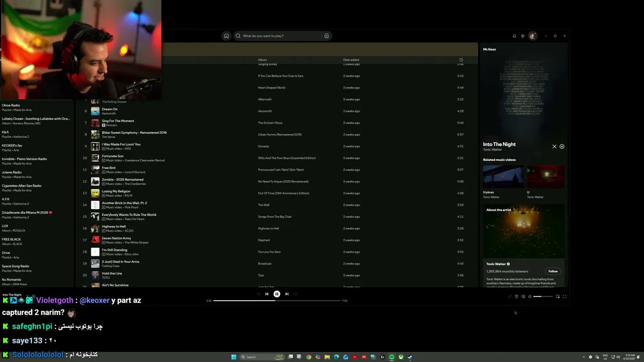Skip to the next track
This screenshot has height=362, width=644.
pyautogui.click(x=287, y=294)
